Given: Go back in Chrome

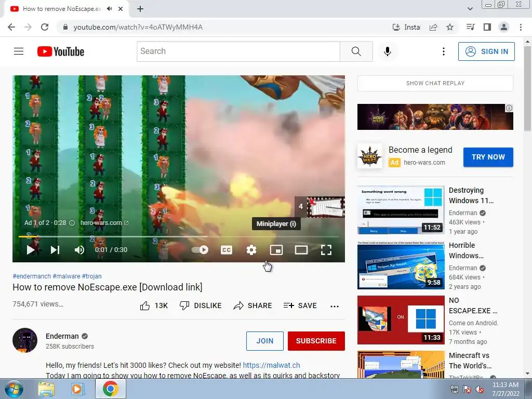Looking at the screenshot, I should pyautogui.click(x=11, y=27).
